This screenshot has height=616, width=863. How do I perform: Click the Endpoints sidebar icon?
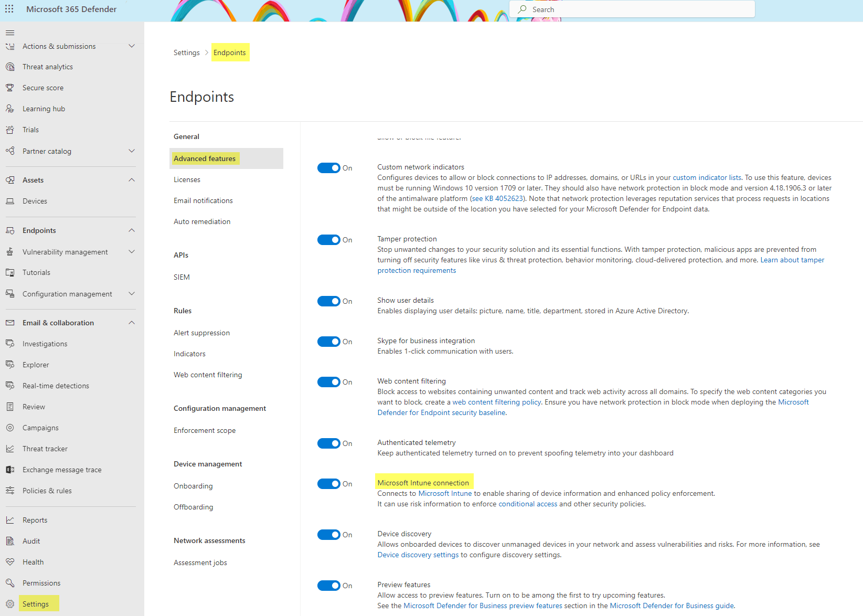(x=10, y=230)
